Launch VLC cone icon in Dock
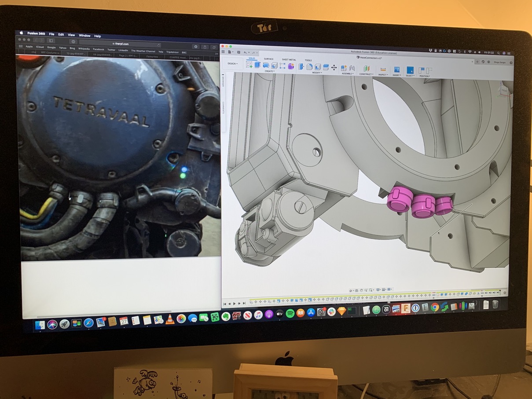This screenshot has height=399, width=532. [170, 319]
